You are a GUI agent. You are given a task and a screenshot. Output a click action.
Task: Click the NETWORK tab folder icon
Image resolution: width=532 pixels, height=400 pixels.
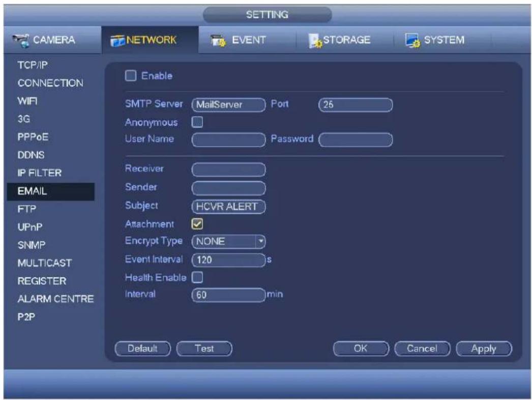click(117, 41)
